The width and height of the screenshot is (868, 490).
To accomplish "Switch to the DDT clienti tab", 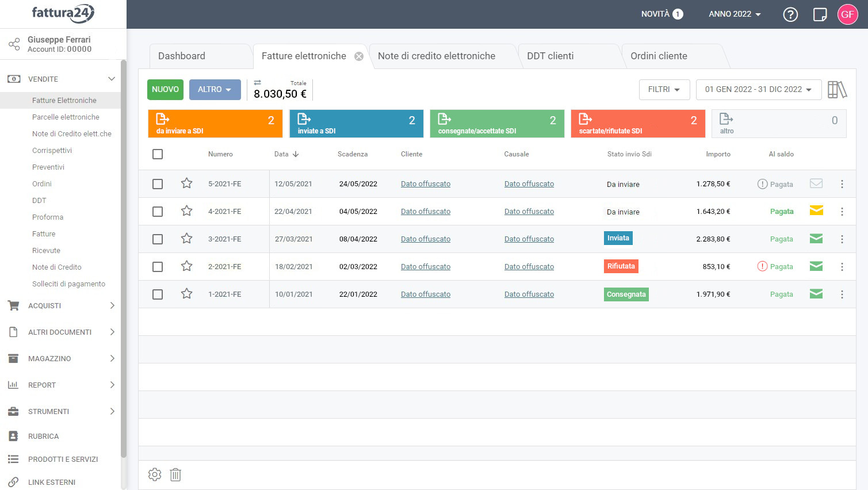I will (568, 56).
